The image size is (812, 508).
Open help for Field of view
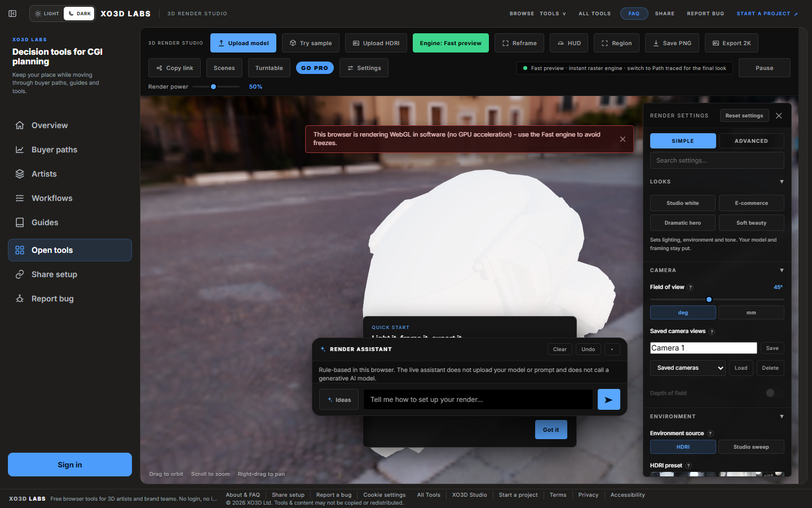coord(690,287)
